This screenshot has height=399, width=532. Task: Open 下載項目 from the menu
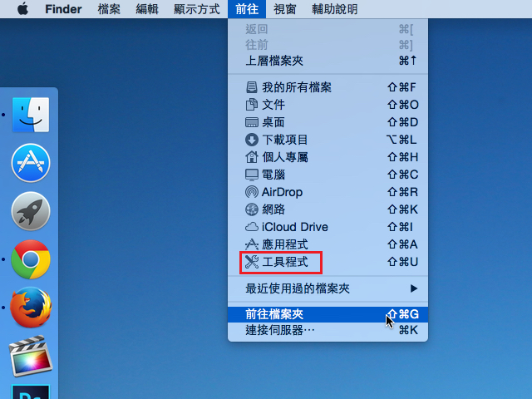[284, 140]
